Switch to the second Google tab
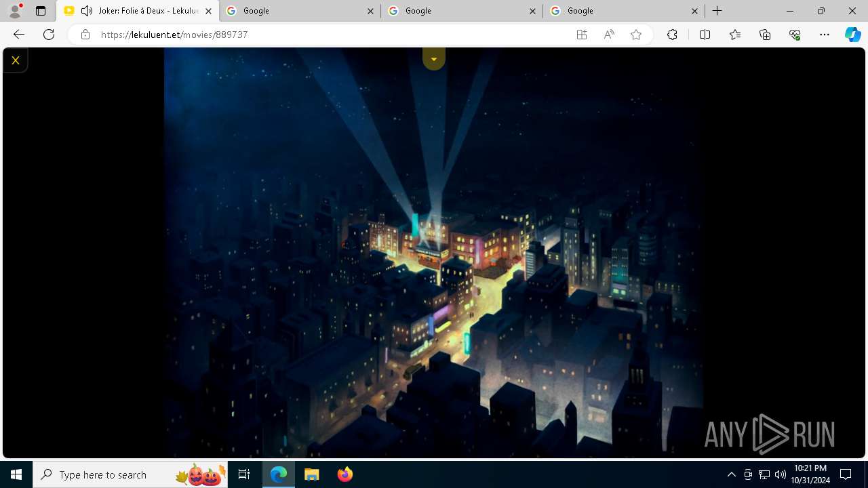The height and width of the screenshot is (488, 868). 462,11
